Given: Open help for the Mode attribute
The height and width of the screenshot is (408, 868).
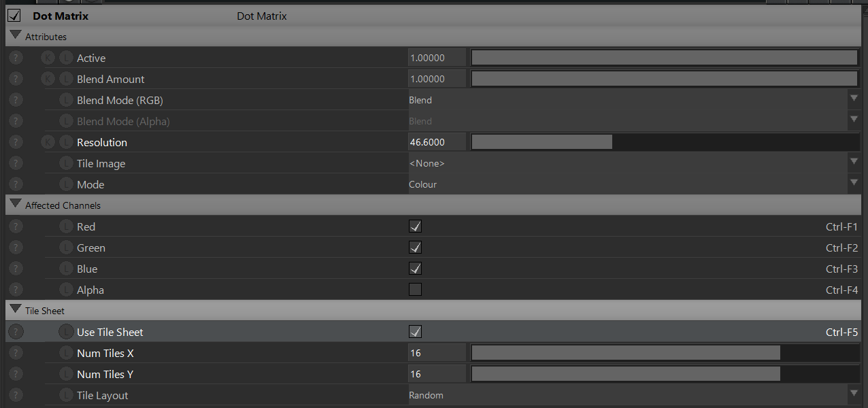Looking at the screenshot, I should point(16,184).
